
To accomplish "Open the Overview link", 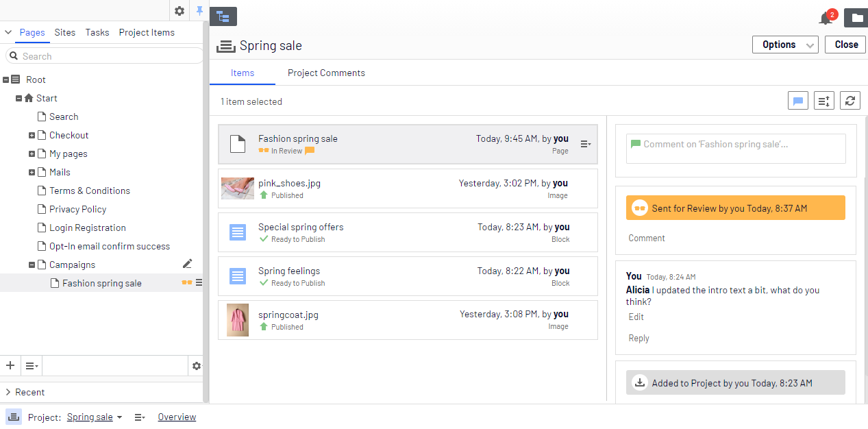I will [x=177, y=417].
